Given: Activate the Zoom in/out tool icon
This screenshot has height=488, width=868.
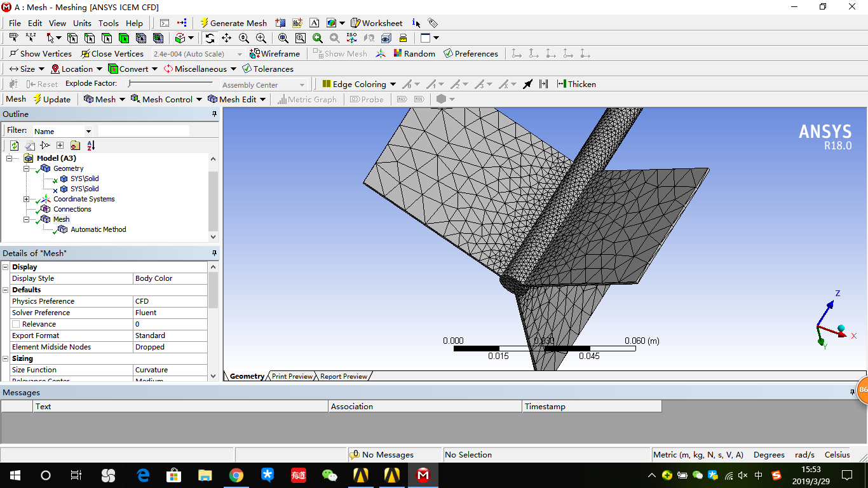Looking at the screenshot, I should click(243, 38).
